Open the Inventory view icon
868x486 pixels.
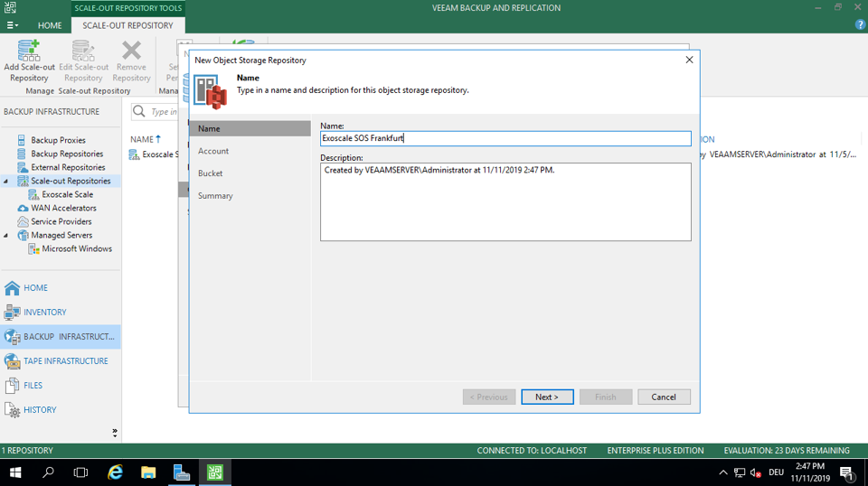[x=12, y=313]
